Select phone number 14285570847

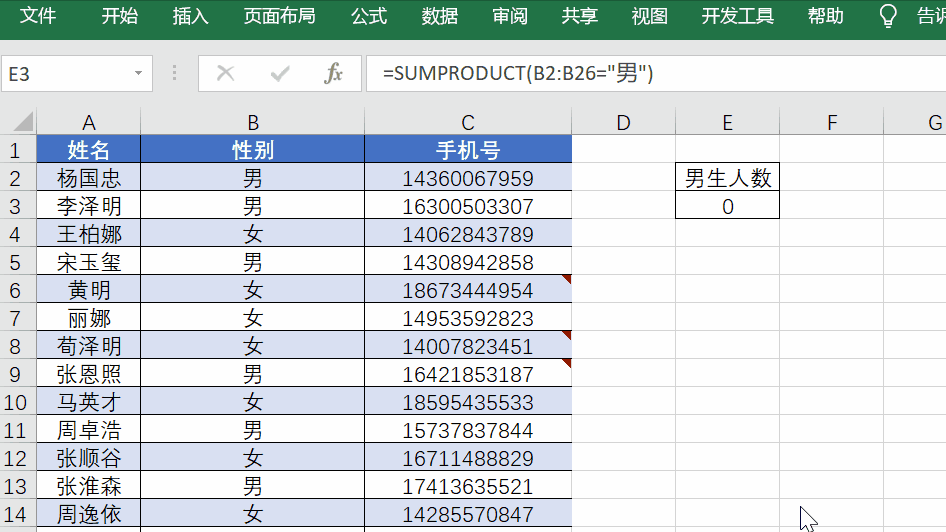[x=468, y=514]
